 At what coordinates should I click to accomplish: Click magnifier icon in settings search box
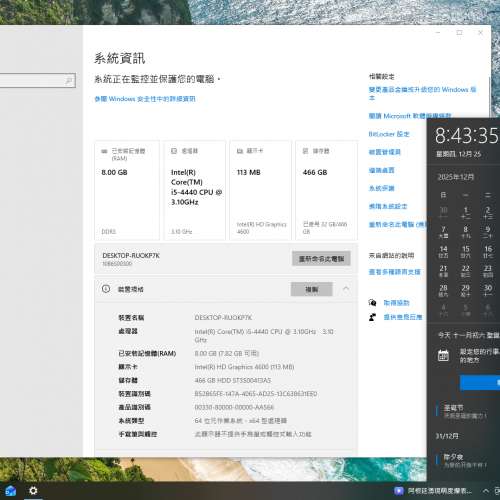(69, 81)
